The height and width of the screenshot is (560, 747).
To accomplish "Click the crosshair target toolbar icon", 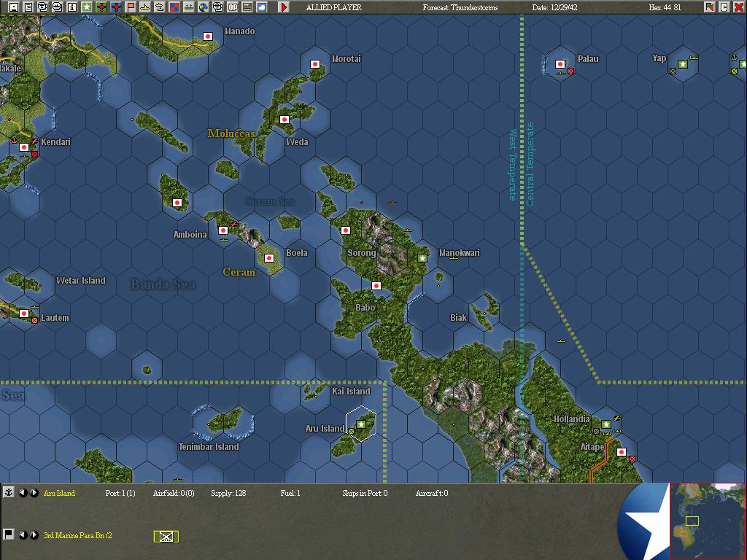I will 217,7.
